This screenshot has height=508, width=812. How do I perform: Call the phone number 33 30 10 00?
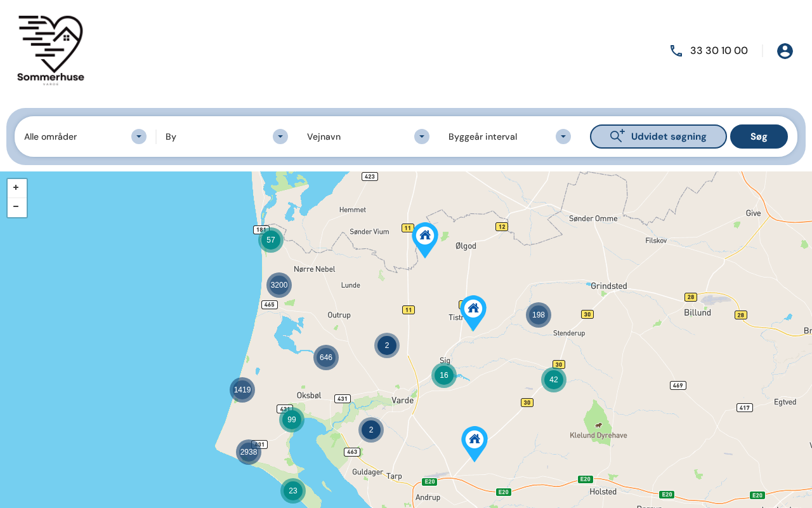tap(719, 51)
